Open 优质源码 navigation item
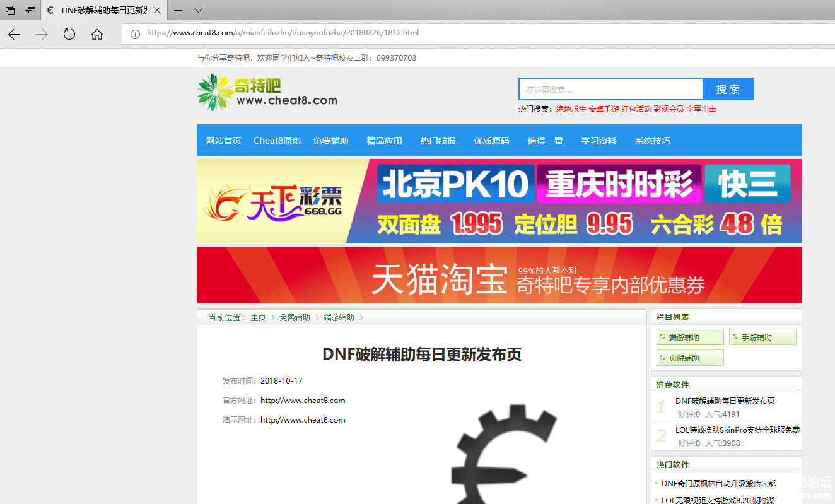This screenshot has height=504, width=835. coord(491,141)
